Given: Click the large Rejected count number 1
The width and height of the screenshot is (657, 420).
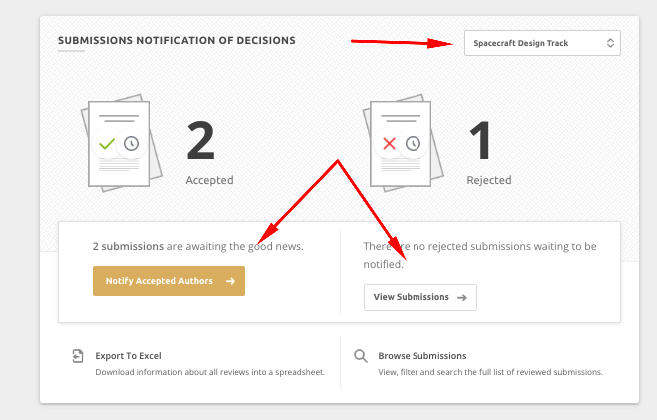Looking at the screenshot, I should (480, 140).
